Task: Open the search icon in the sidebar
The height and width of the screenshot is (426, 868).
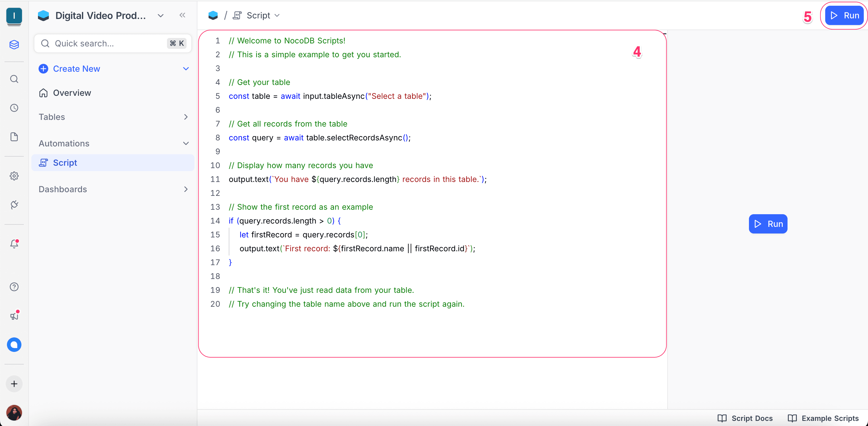Action: point(14,79)
